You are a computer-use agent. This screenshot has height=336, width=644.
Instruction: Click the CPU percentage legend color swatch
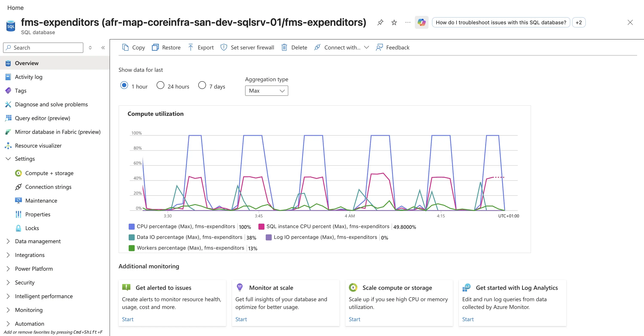tap(131, 226)
